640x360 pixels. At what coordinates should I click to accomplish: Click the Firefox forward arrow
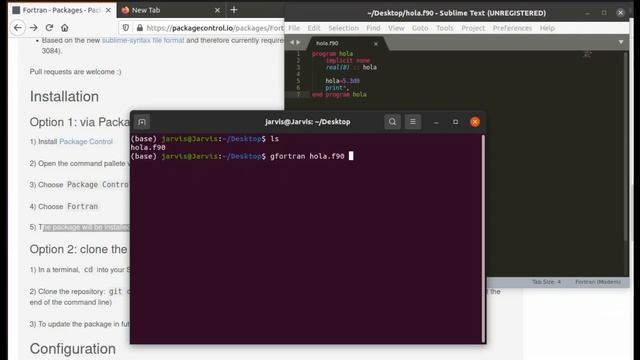pos(33,28)
